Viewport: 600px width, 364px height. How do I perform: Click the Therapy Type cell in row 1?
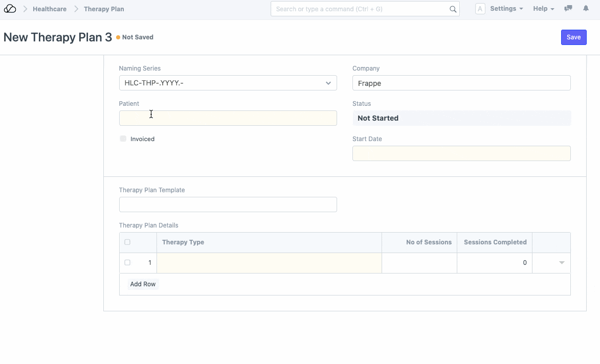coord(269,263)
